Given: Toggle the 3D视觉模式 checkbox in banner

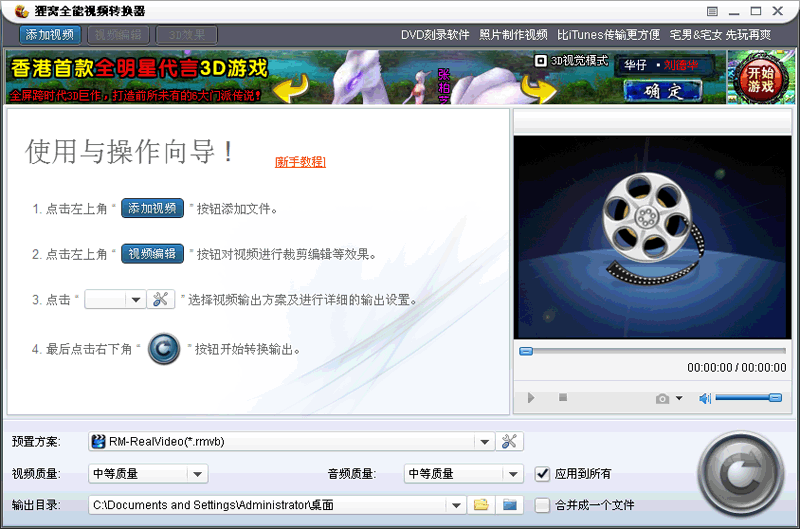Looking at the screenshot, I should click(540, 61).
